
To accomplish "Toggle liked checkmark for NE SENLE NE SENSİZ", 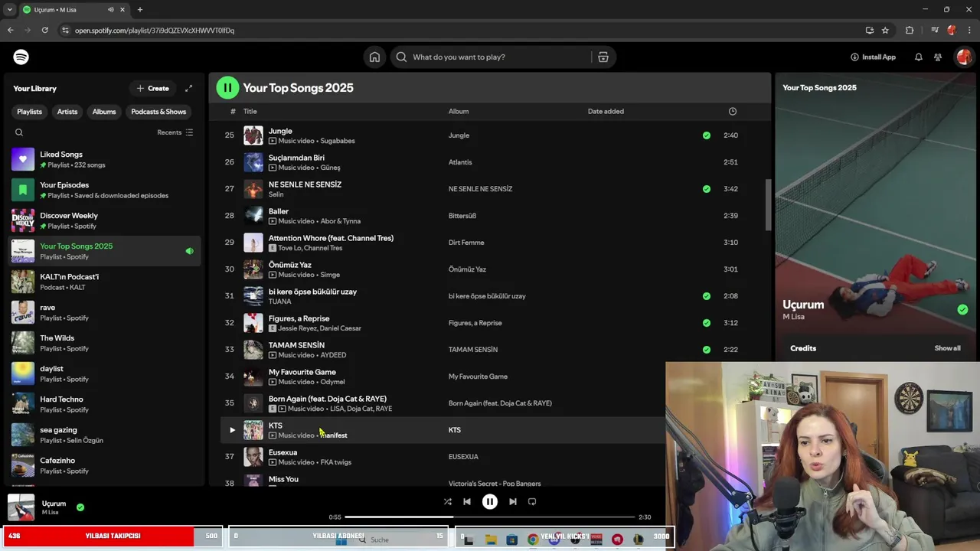I will point(706,189).
